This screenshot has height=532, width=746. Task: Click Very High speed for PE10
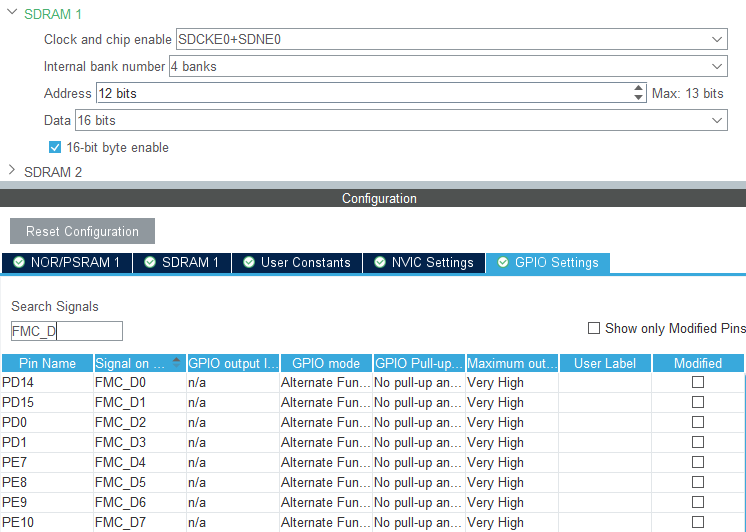click(512, 522)
